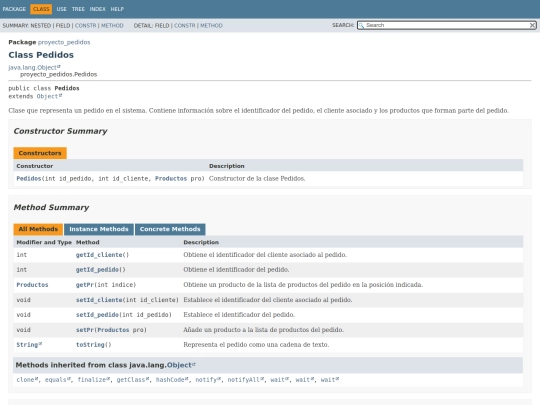Jump to summary CONSTR section

85,25
